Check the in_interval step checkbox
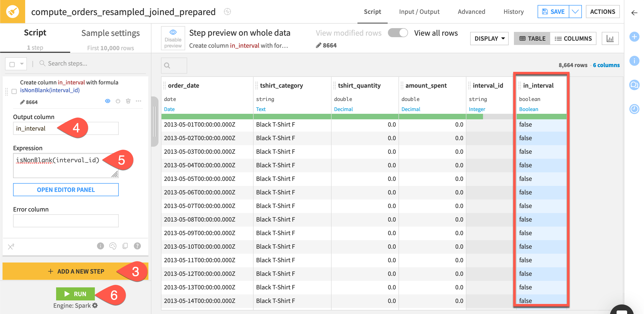Viewport: 644px width, 314px height. tap(14, 91)
